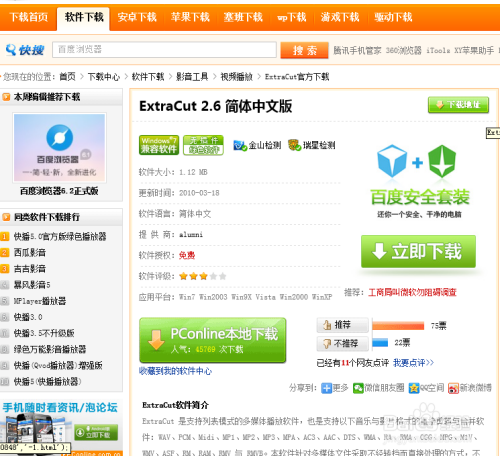Open 暴风影音5 in ranking list
This screenshot has height=456, width=500.
coord(32,285)
